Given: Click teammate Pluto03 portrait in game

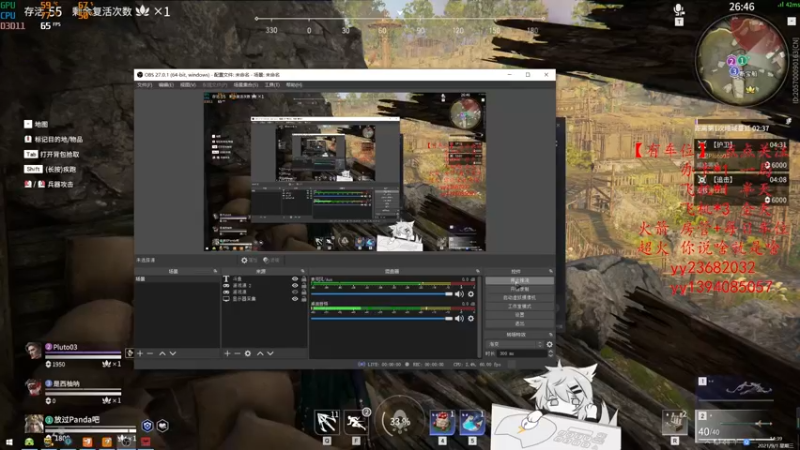Looking at the screenshot, I should pyautogui.click(x=34, y=352).
